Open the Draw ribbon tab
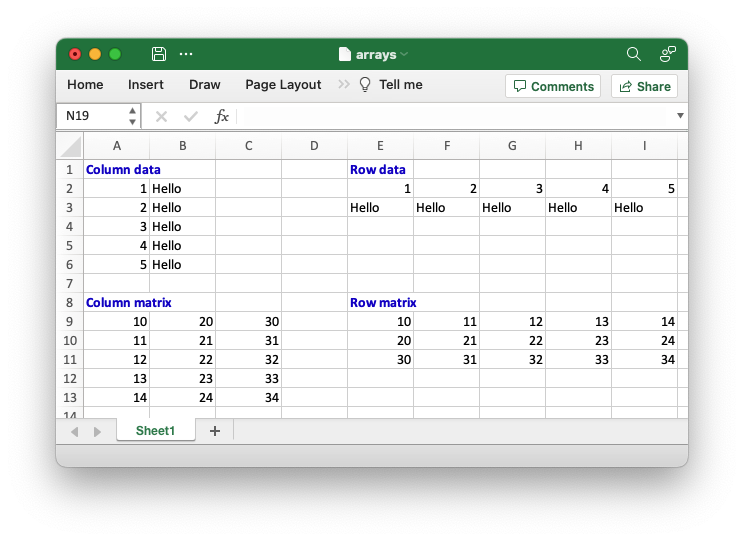The image size is (744, 541). [205, 84]
